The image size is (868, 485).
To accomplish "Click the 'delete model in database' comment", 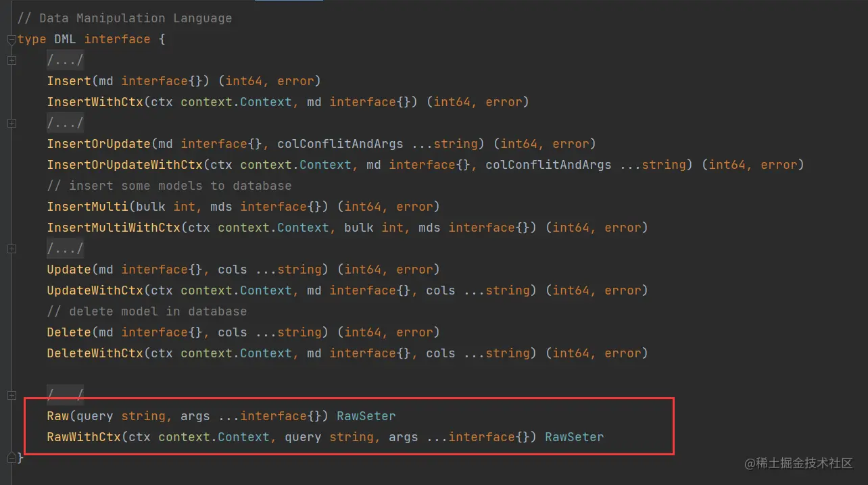I will (x=147, y=311).
